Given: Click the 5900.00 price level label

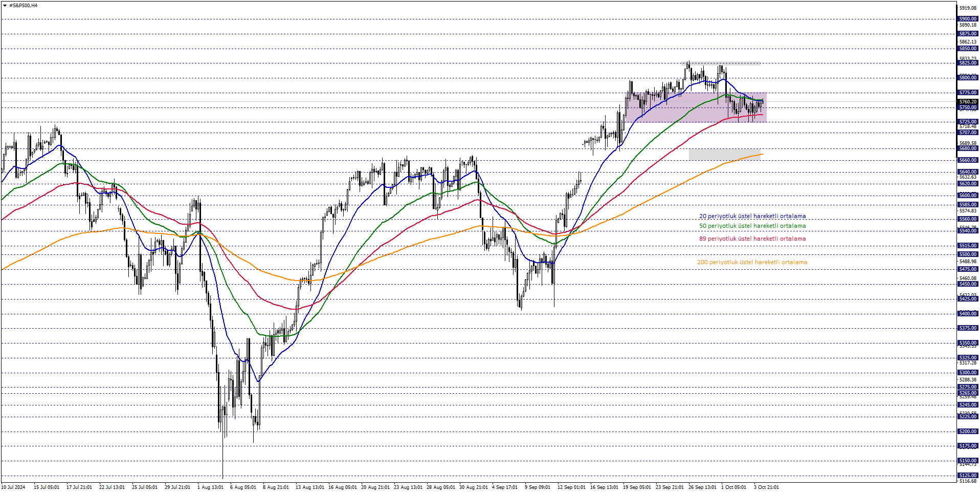Looking at the screenshot, I should (968, 19).
